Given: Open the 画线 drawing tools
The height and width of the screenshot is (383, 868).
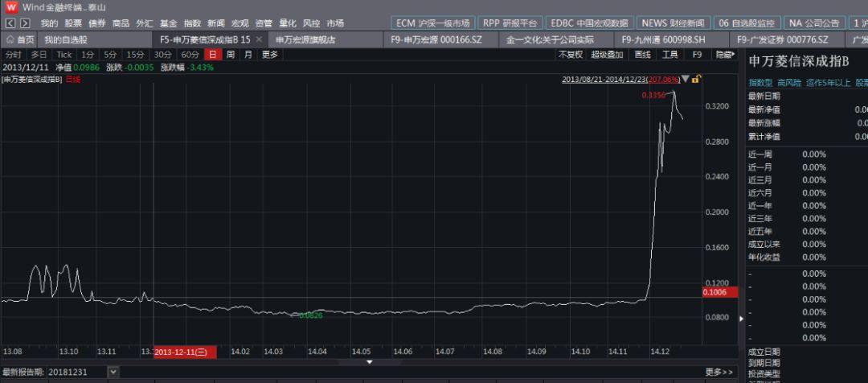Looking at the screenshot, I should pos(643,55).
